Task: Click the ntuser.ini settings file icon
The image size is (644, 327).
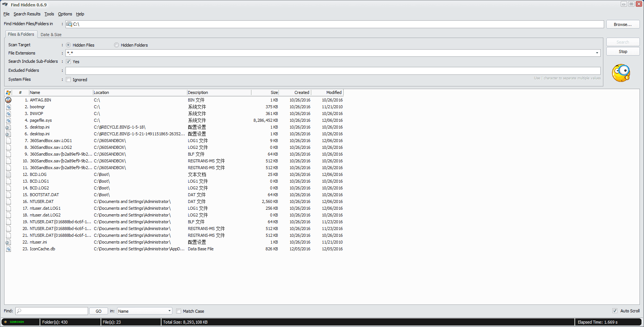Action: 8,242
